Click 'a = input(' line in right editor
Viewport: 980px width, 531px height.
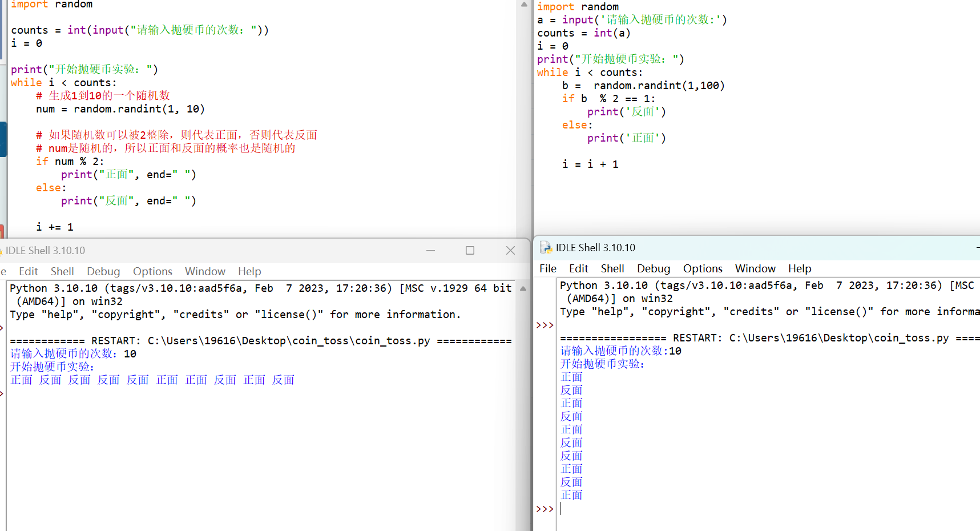pyautogui.click(x=632, y=20)
